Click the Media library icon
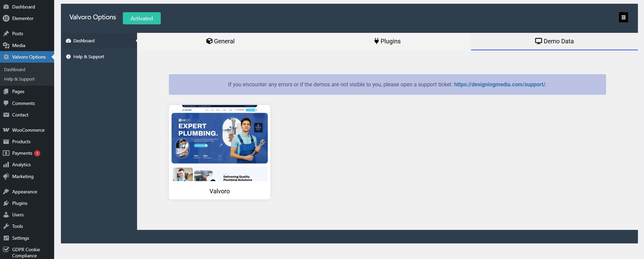644x259 pixels. 6,45
